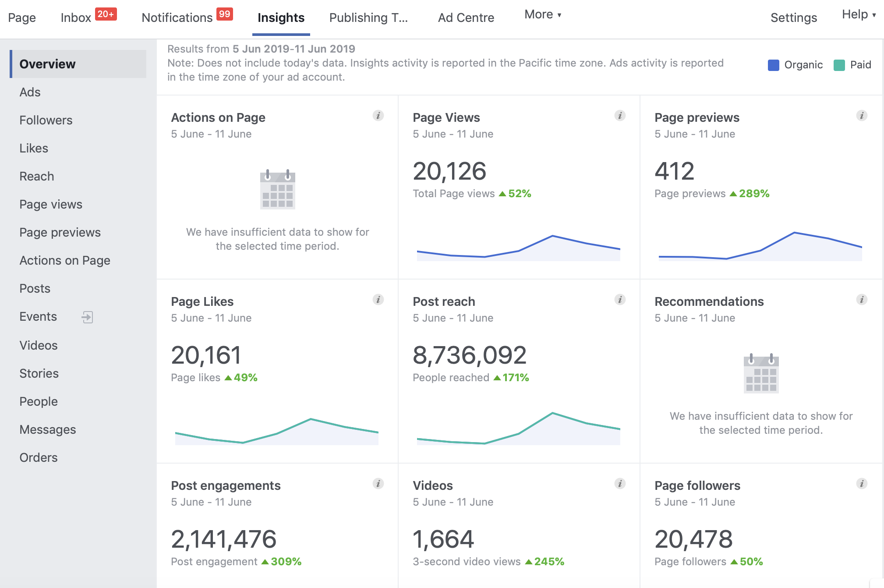Click the Page Likes line chart
The image size is (884, 588).
pos(277,432)
